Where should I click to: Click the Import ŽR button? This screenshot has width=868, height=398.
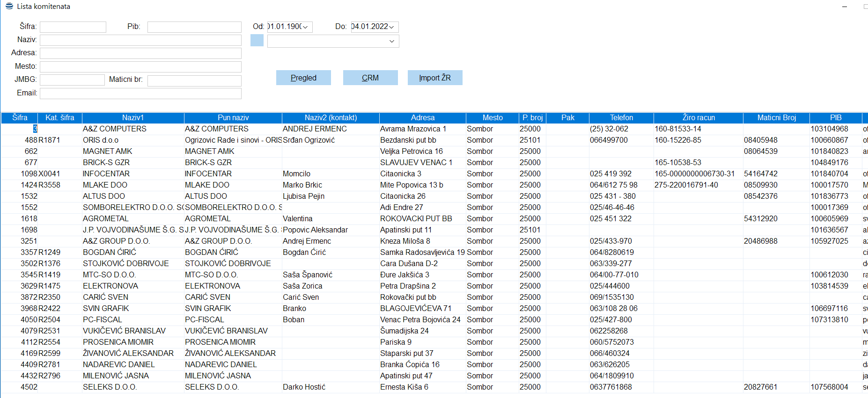pyautogui.click(x=434, y=78)
